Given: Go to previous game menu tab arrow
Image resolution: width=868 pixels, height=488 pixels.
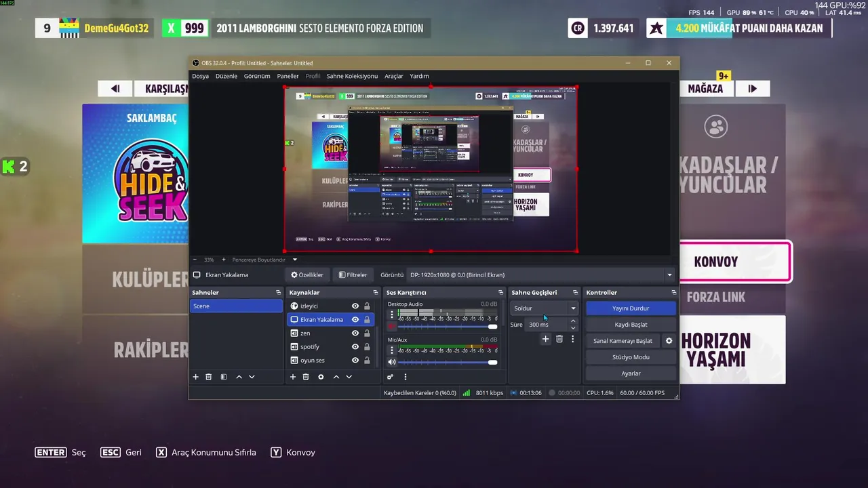Looking at the screenshot, I should coord(115,88).
